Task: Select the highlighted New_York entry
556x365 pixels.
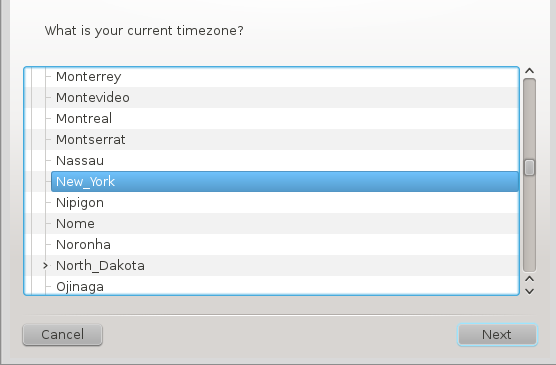Action: (285, 182)
